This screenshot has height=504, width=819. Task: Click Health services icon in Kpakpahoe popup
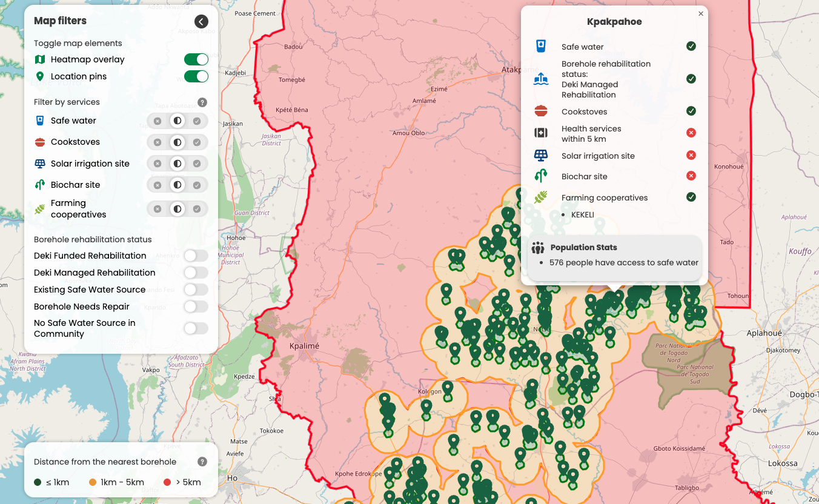(541, 133)
